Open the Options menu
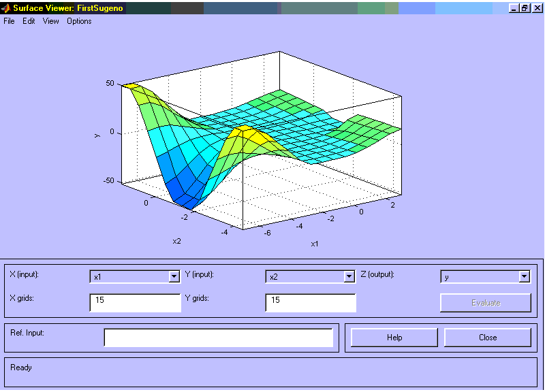Image resolution: width=545 pixels, height=392 pixels. (x=79, y=21)
